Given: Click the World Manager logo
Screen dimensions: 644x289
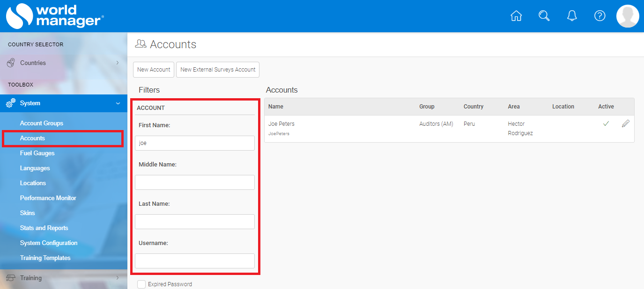Looking at the screenshot, I should 54,16.
